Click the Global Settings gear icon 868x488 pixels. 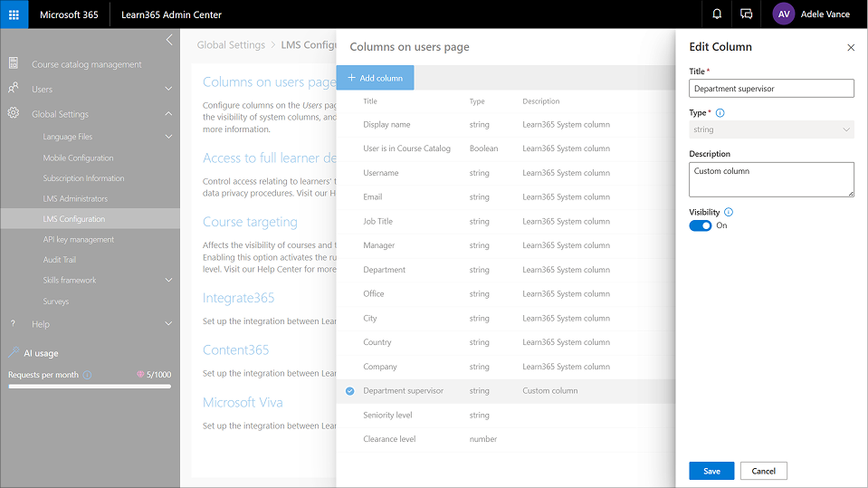(14, 113)
